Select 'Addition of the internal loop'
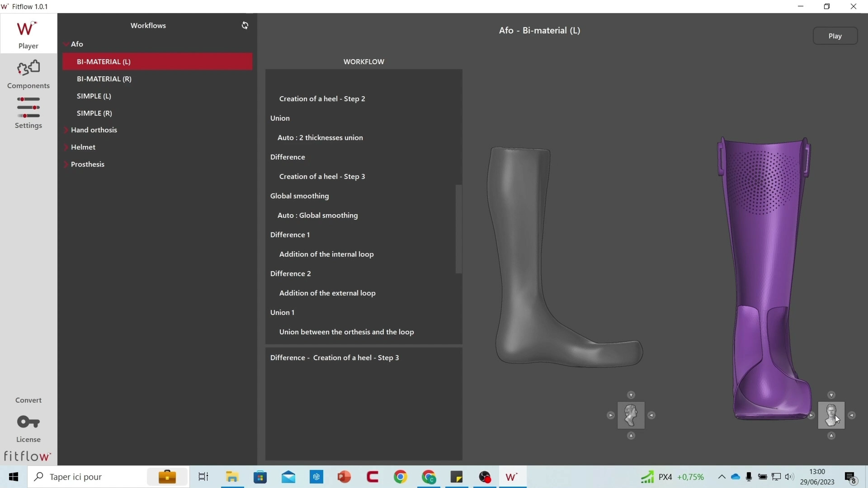The height and width of the screenshot is (488, 868). click(326, 254)
